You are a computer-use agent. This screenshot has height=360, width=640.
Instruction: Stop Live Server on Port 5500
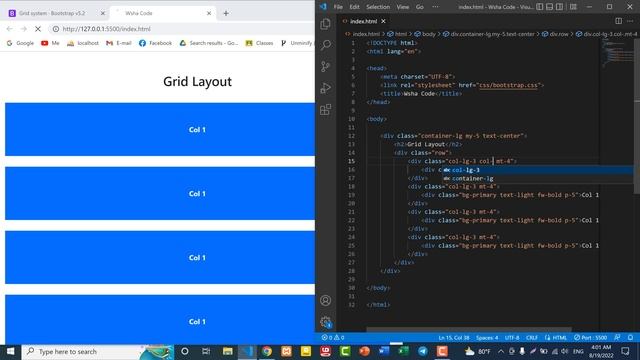click(591, 338)
